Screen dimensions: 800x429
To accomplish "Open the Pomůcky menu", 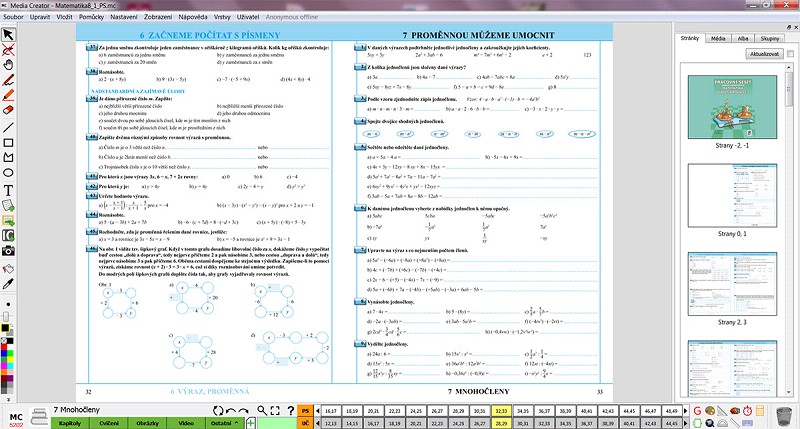I will click(x=91, y=17).
